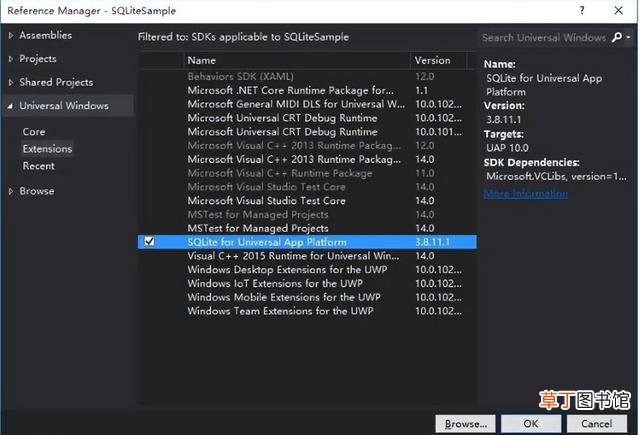Select Windows Mobile Extensions for the UWP

307,297
